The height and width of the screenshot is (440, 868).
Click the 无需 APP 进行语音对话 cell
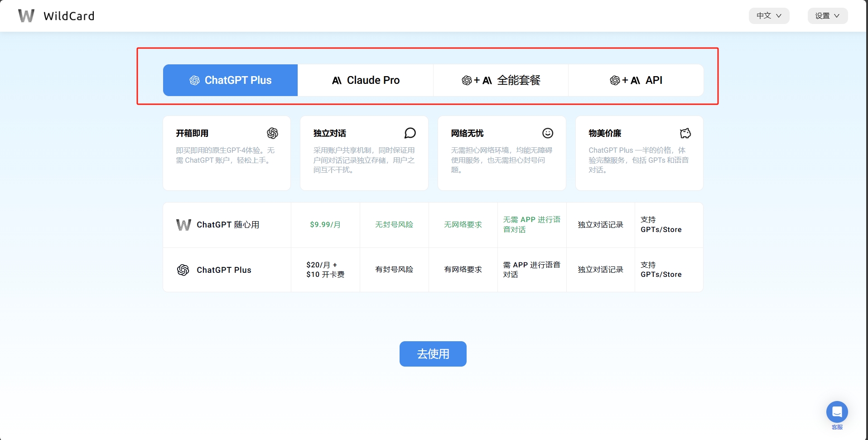coord(532,225)
